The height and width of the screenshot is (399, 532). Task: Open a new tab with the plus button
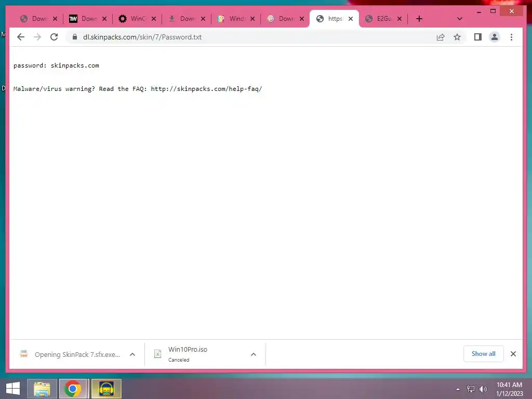pyautogui.click(x=419, y=19)
